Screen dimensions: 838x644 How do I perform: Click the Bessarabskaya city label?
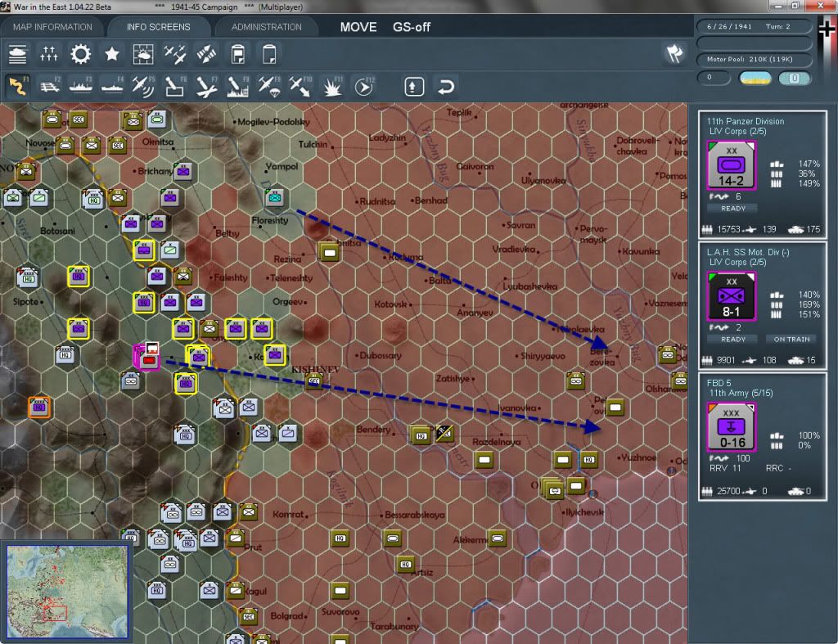414,515
